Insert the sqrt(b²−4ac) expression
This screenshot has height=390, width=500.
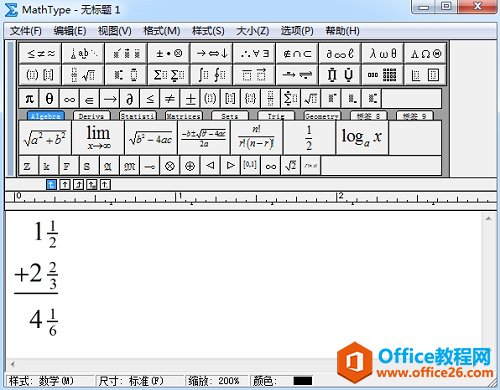click(x=151, y=138)
